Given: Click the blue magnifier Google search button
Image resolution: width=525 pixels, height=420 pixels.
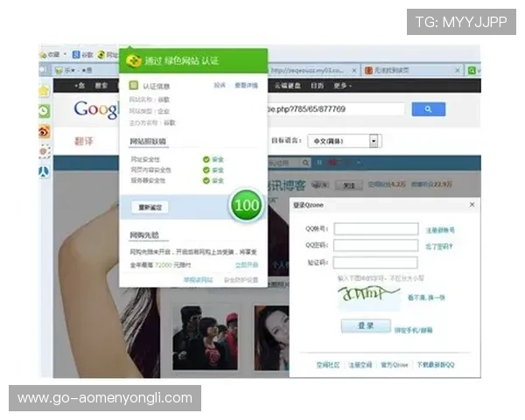Looking at the screenshot, I should pyautogui.click(x=428, y=109).
